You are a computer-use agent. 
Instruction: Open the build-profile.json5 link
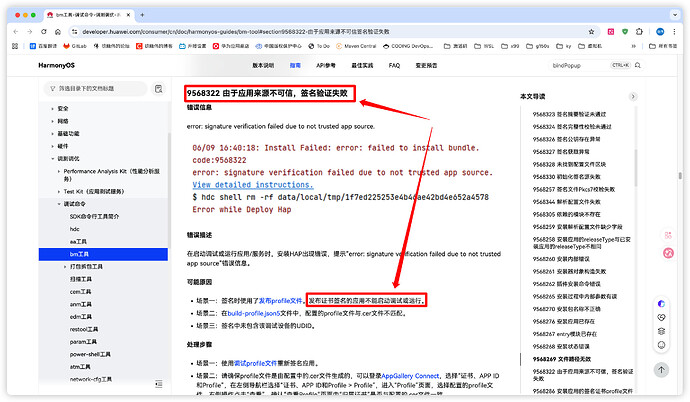[x=254, y=313]
